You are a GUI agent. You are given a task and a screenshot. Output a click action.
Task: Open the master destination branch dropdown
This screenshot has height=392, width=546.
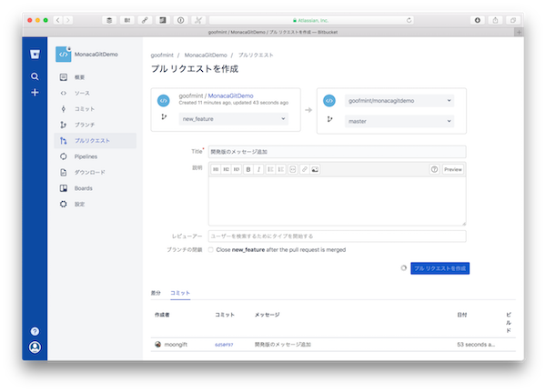point(399,121)
